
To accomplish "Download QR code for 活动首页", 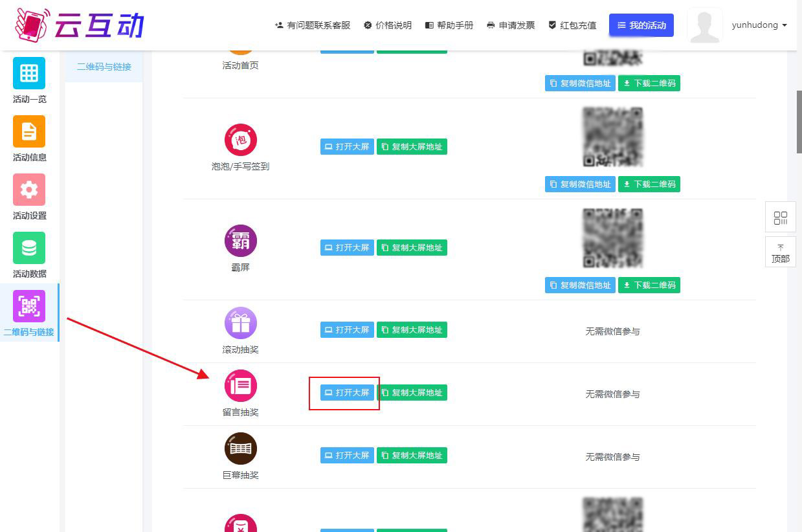I will 649,83.
